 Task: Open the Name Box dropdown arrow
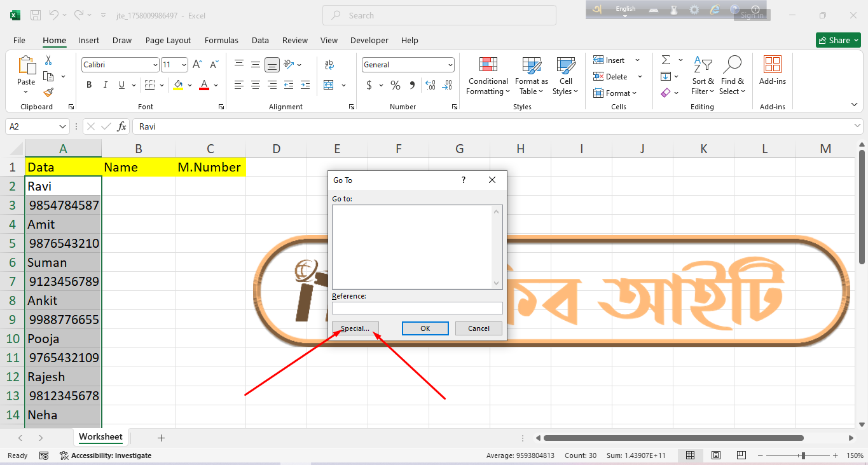coord(62,126)
